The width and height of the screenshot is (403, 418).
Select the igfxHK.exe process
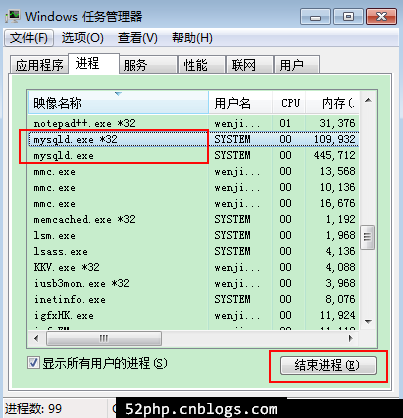pyautogui.click(x=193, y=315)
